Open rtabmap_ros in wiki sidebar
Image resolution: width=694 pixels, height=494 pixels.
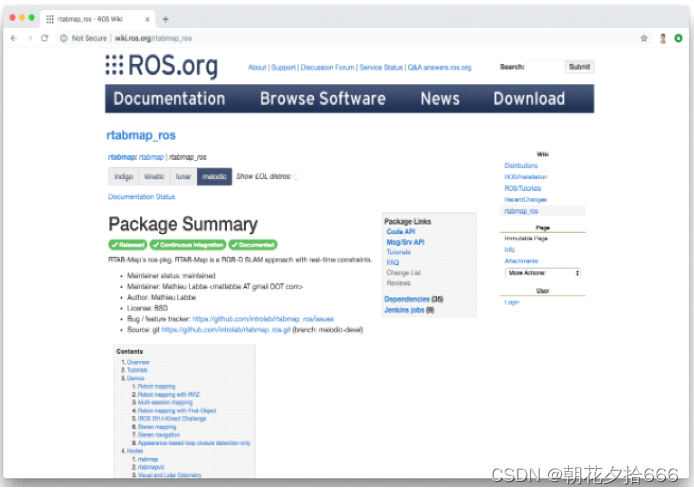521,211
